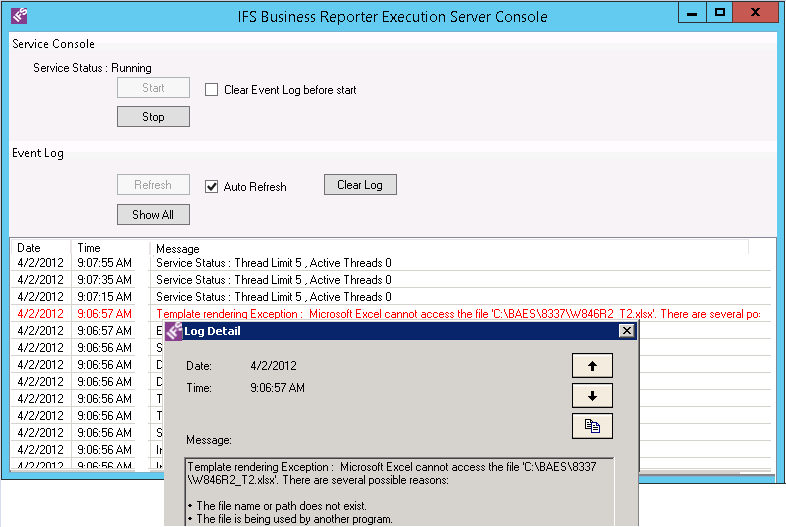Image resolution: width=786 pixels, height=527 pixels.
Task: Click the Message text box in Log Detail
Action: point(399,492)
